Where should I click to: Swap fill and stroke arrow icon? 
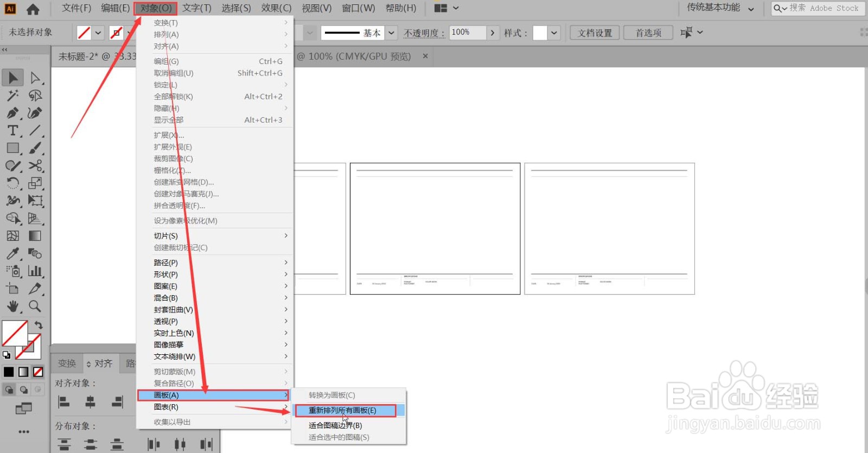click(39, 325)
